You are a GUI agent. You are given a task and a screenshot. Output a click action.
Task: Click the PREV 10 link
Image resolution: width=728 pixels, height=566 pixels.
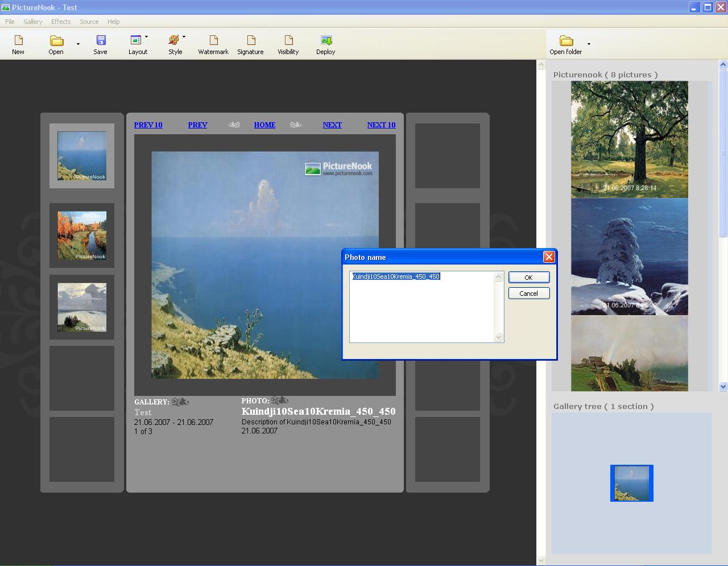(148, 125)
